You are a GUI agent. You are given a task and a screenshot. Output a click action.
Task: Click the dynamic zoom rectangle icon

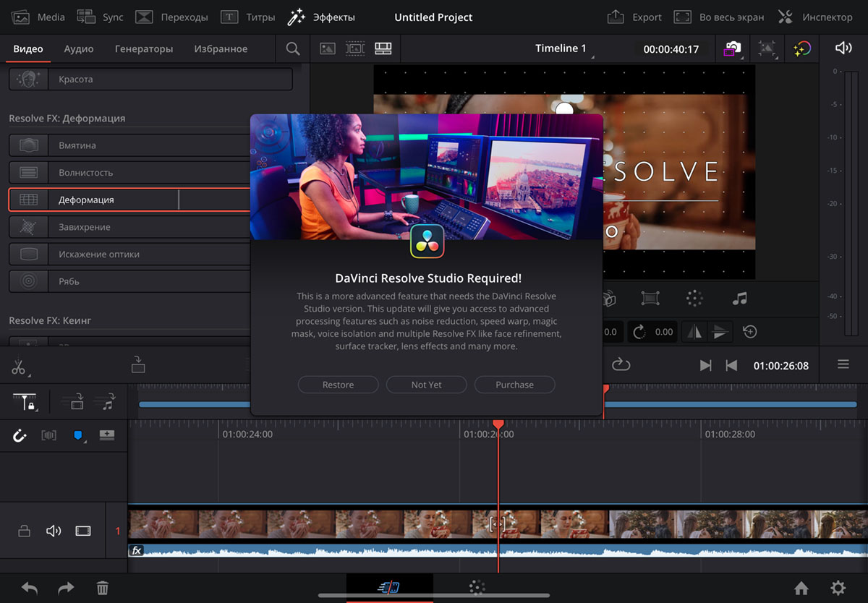click(650, 299)
